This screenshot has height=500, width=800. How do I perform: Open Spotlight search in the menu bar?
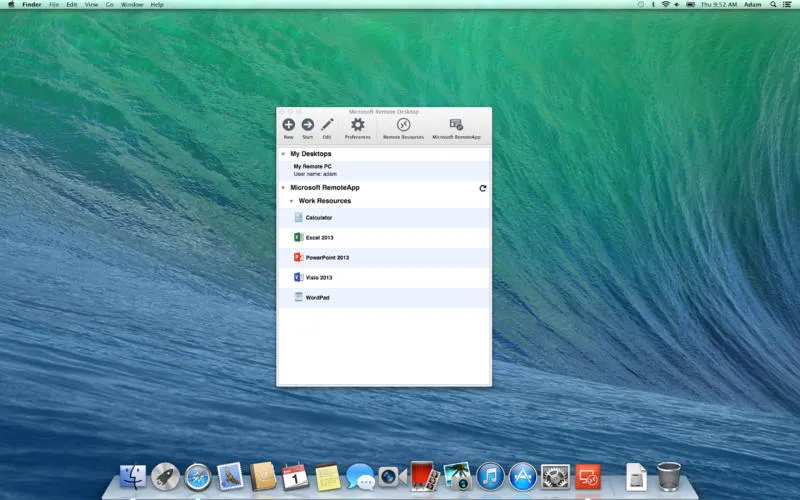point(770,5)
